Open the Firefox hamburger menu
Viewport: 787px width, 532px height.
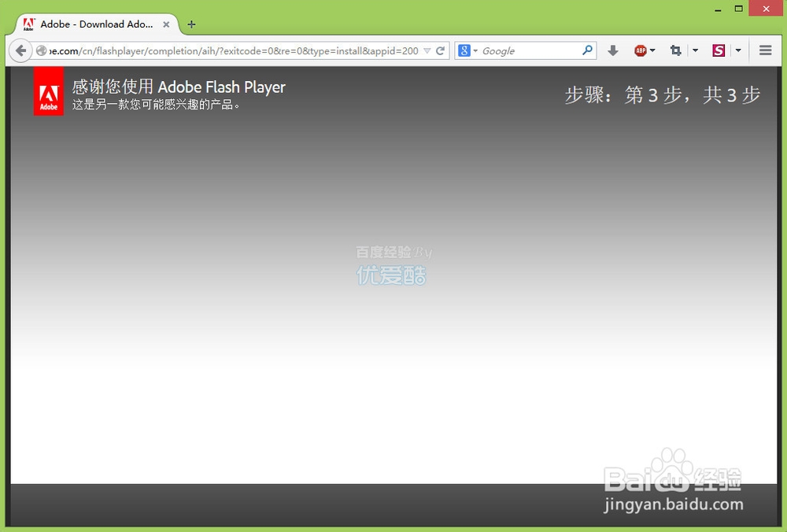[765, 50]
